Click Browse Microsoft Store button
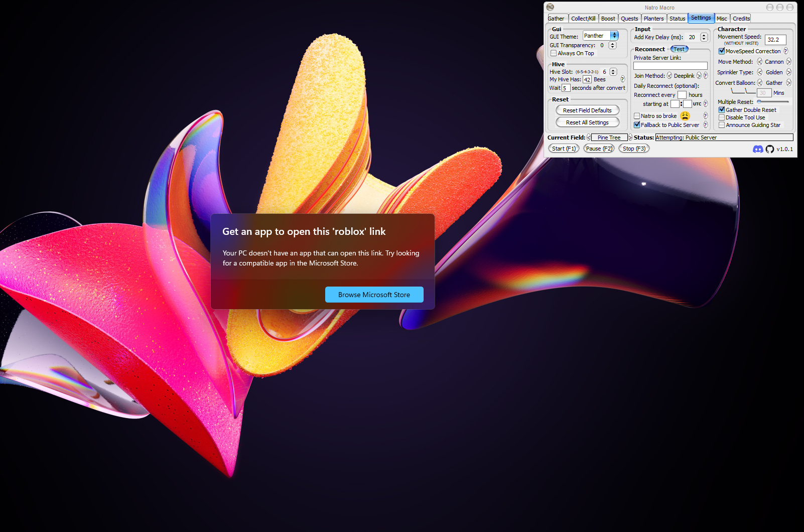This screenshot has height=532, width=804. [x=374, y=295]
